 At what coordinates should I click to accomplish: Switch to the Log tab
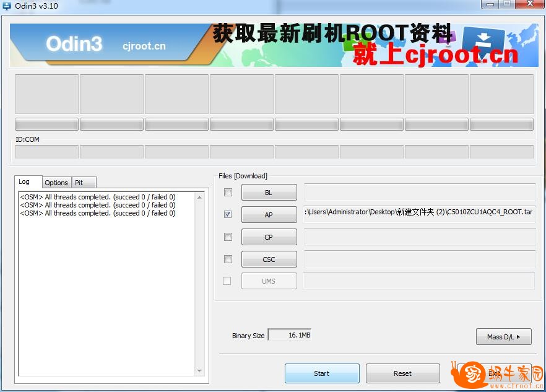click(x=28, y=182)
